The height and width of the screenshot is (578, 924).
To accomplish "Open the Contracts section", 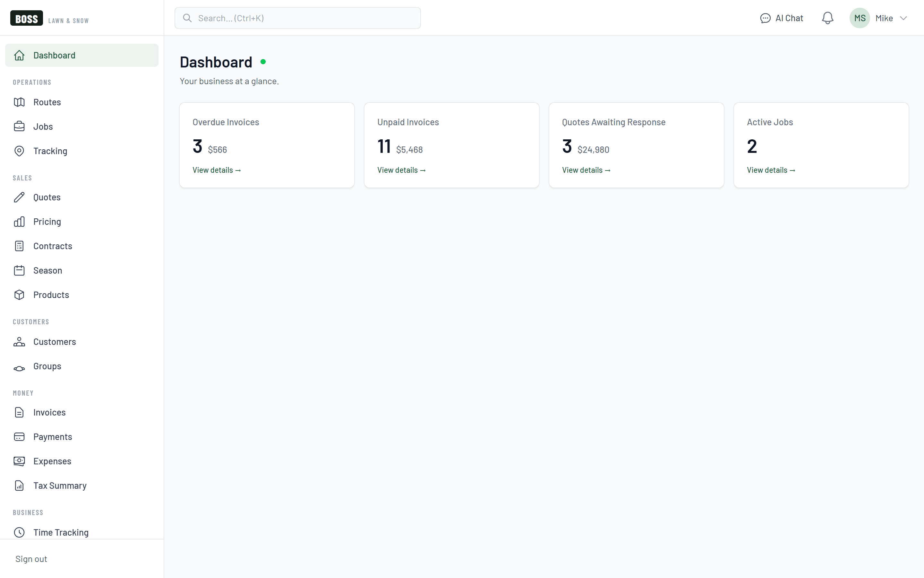I will (82, 246).
